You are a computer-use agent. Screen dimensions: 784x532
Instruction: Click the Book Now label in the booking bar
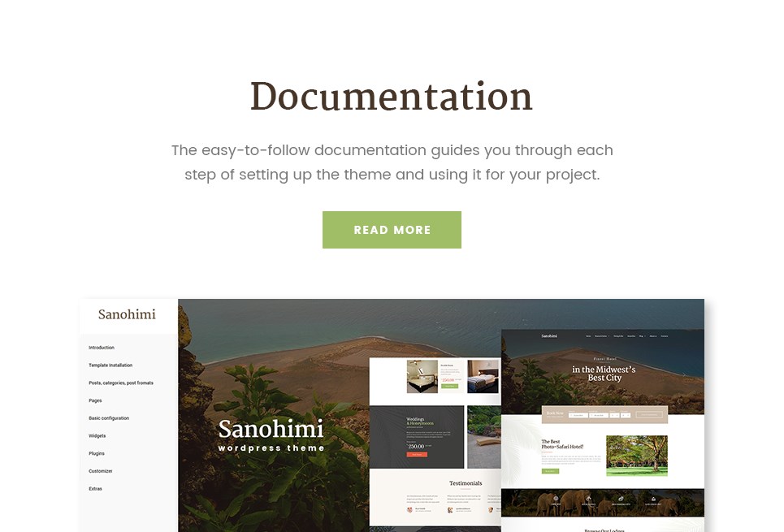(x=555, y=413)
